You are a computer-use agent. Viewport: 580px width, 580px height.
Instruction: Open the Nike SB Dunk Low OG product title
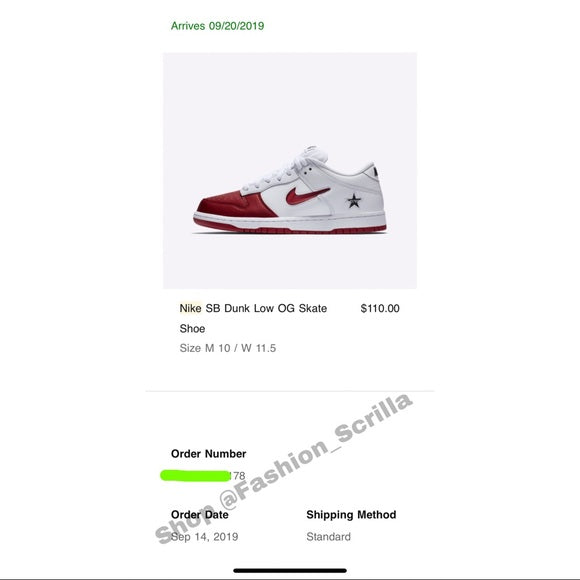[253, 318]
